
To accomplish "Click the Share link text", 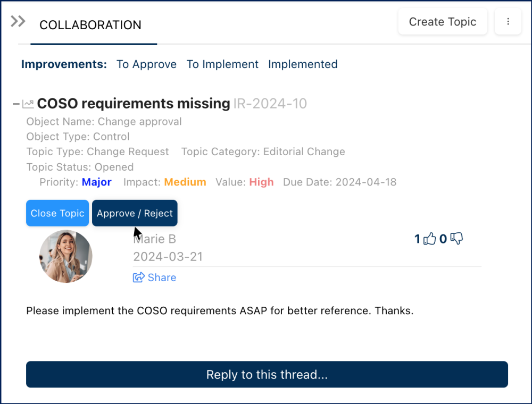I will (x=162, y=277).
